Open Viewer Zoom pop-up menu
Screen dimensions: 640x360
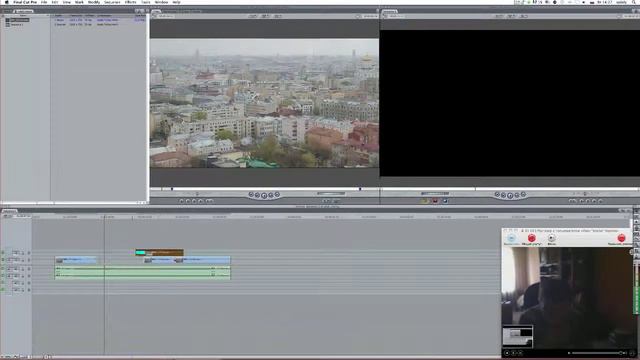pyautogui.click(x=253, y=16)
